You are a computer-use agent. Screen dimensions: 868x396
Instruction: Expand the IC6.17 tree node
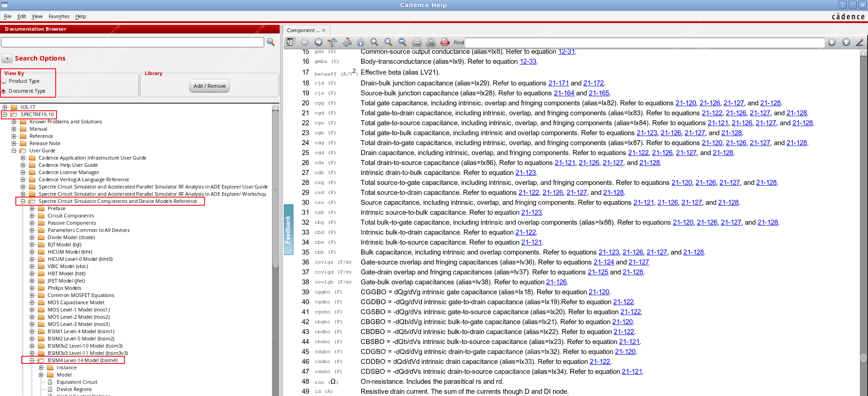(x=5, y=107)
